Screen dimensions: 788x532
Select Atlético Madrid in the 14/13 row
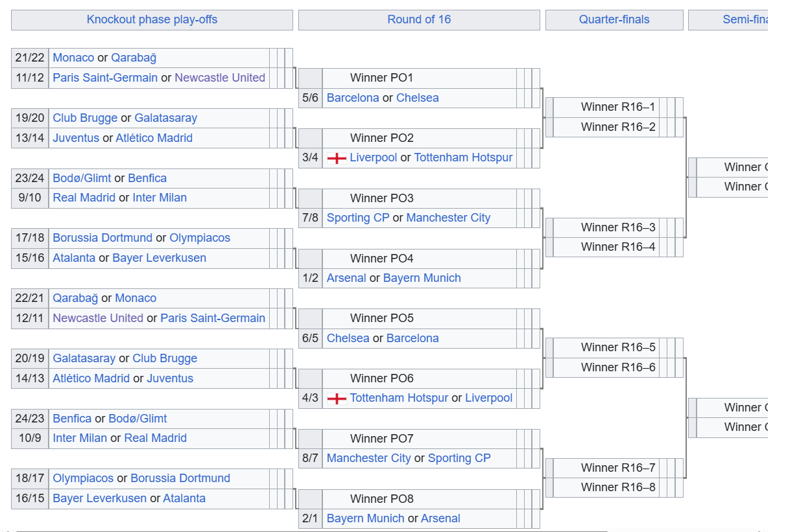coord(91,378)
